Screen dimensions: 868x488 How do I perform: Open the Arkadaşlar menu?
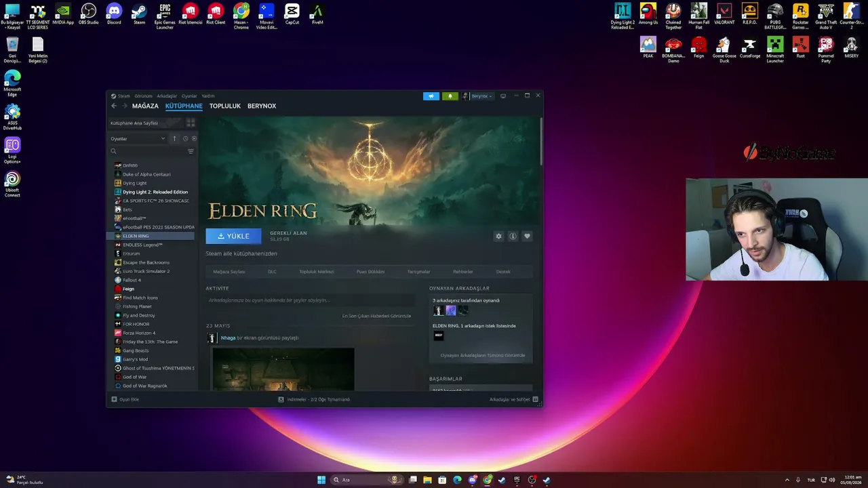167,96
